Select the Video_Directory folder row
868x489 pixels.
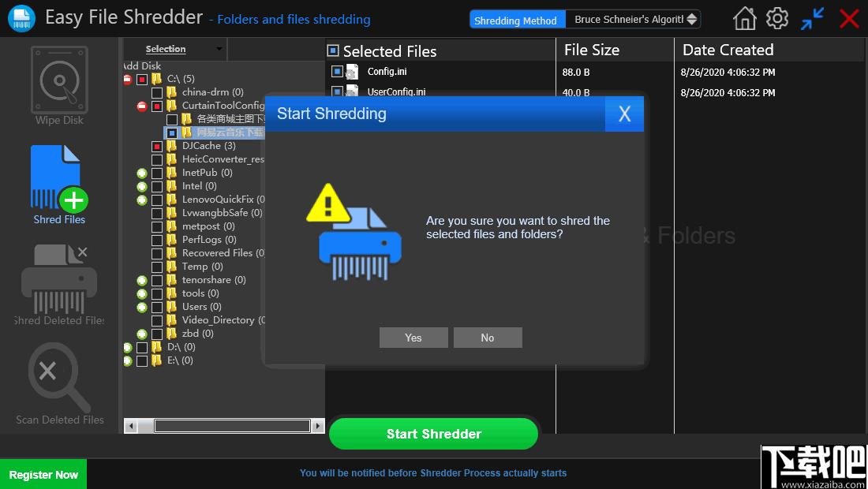pos(223,320)
